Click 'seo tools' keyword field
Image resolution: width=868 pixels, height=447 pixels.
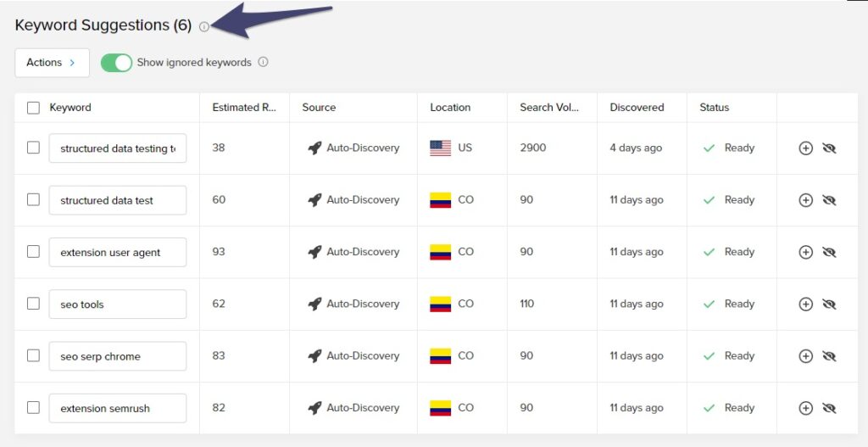[118, 305]
